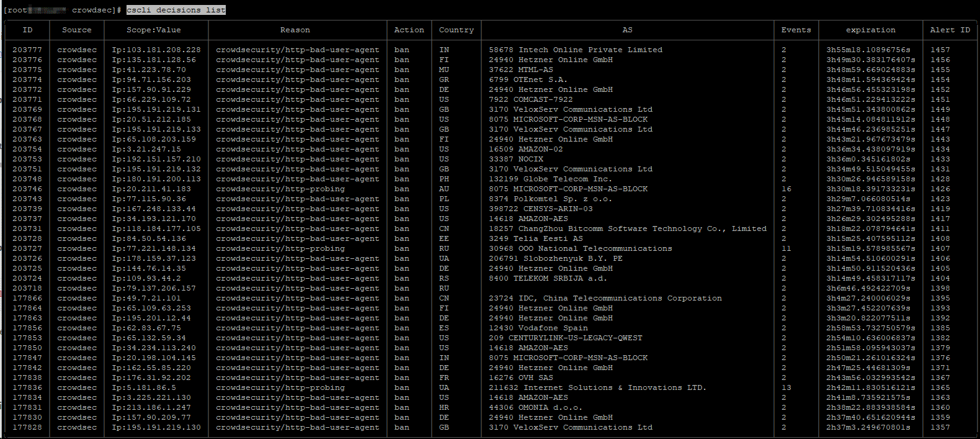Click the 'Country' column header
Screen dimensions: 980x439
(x=456, y=30)
